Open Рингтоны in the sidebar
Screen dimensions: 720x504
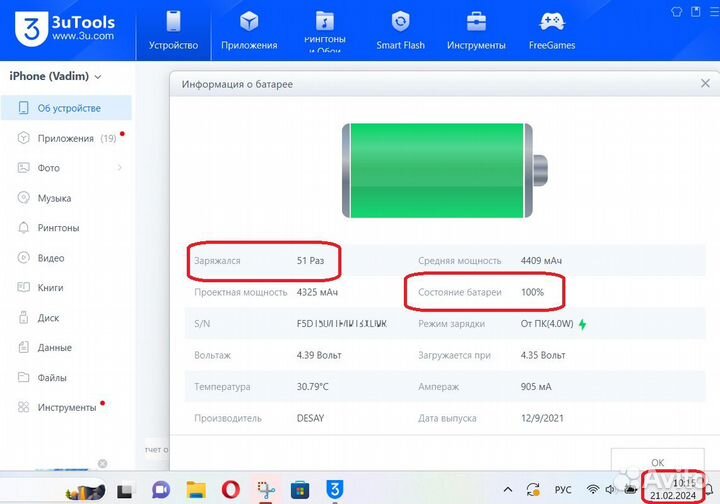(58, 228)
